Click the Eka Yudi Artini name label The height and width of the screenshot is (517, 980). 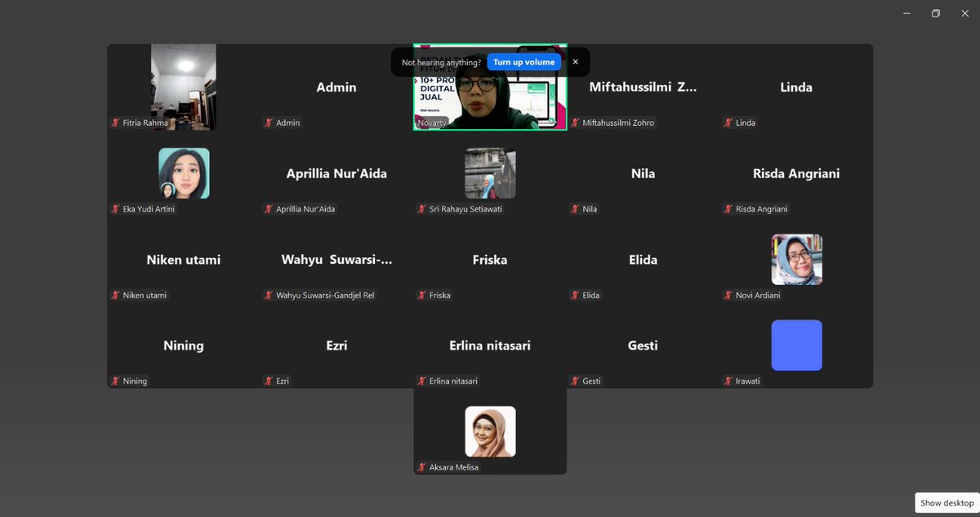pos(149,209)
